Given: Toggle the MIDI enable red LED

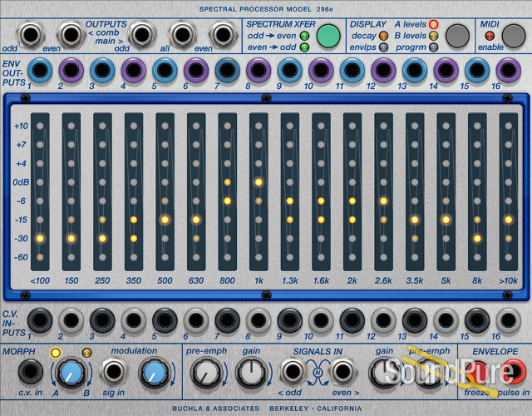Looking at the screenshot, I should point(489,36).
